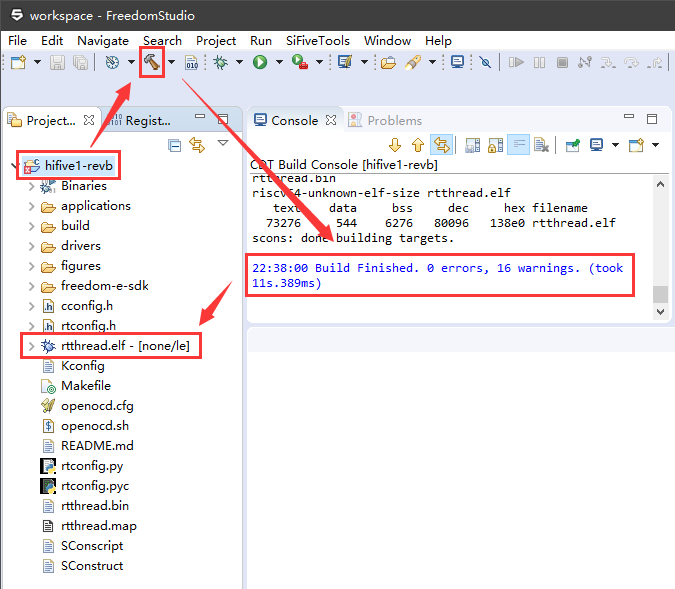Click the Clear Console icon

click(x=541, y=145)
